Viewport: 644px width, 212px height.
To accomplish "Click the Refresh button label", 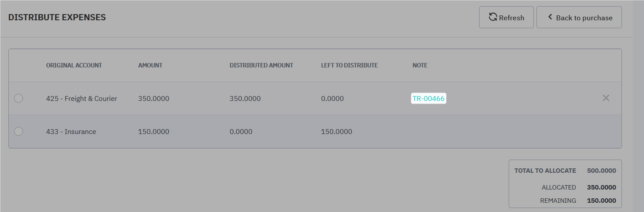I will [x=512, y=18].
